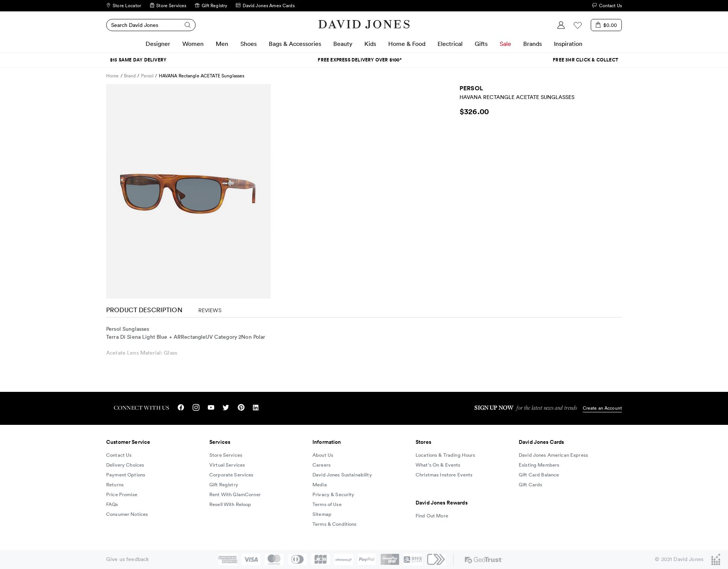Open the Men menu
The image size is (728, 569).
(222, 44)
